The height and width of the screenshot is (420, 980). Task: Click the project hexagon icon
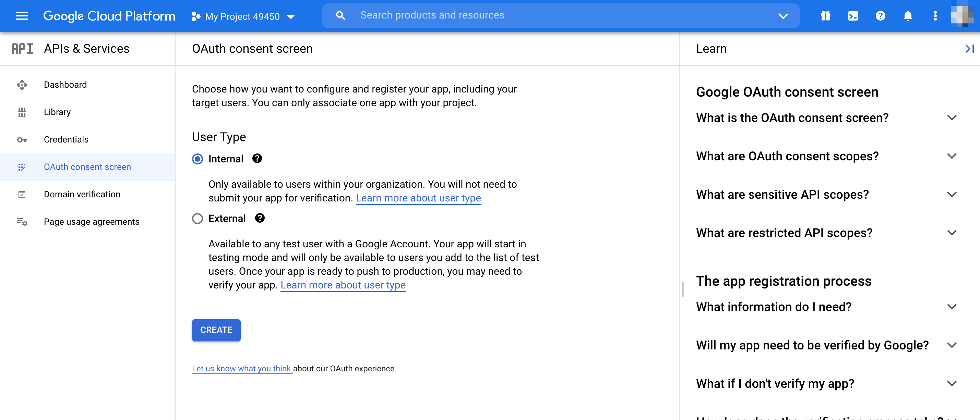[195, 16]
